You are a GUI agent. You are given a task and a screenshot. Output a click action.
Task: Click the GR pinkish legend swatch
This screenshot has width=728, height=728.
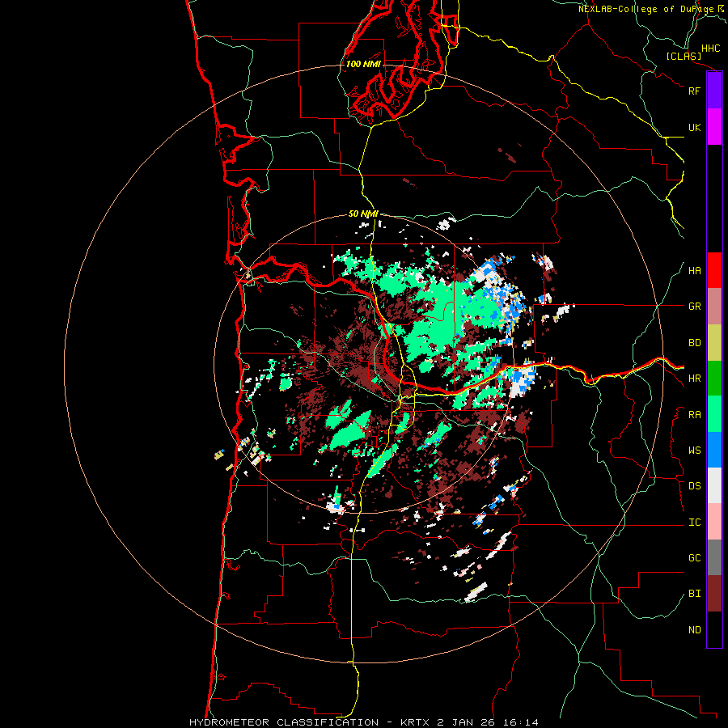tap(714, 307)
